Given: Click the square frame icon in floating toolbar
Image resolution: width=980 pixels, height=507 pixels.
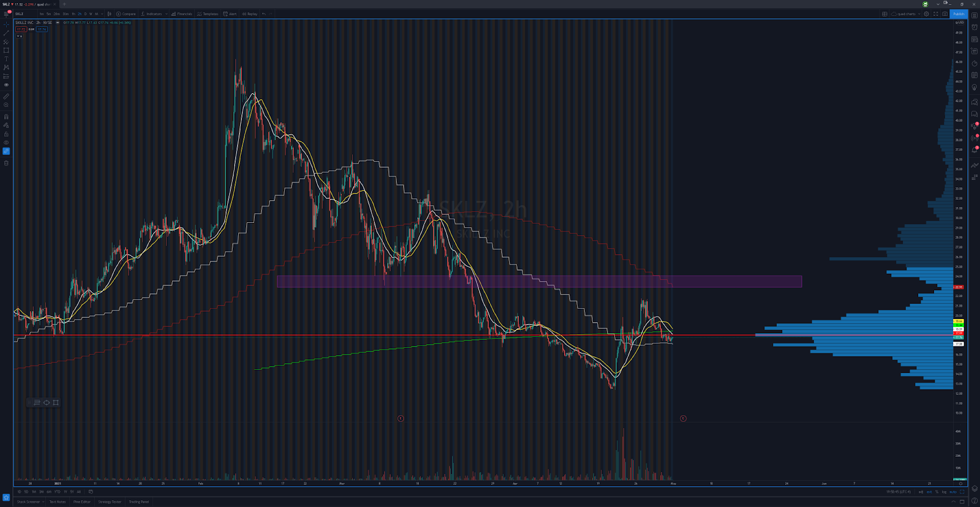Looking at the screenshot, I should tap(56, 402).
